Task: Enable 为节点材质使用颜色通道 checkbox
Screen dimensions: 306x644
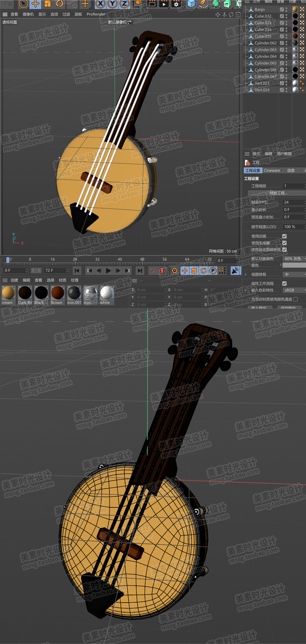Action: click(x=295, y=299)
